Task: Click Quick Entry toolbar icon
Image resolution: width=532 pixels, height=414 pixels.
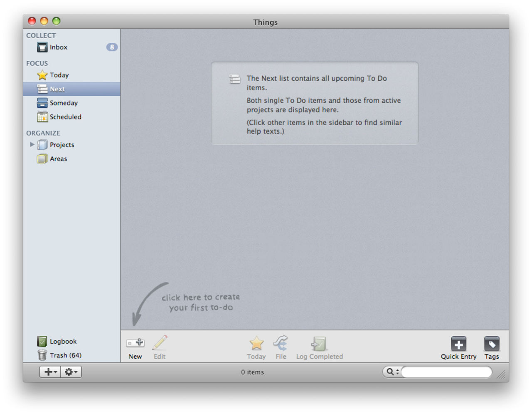Action: pos(458,345)
